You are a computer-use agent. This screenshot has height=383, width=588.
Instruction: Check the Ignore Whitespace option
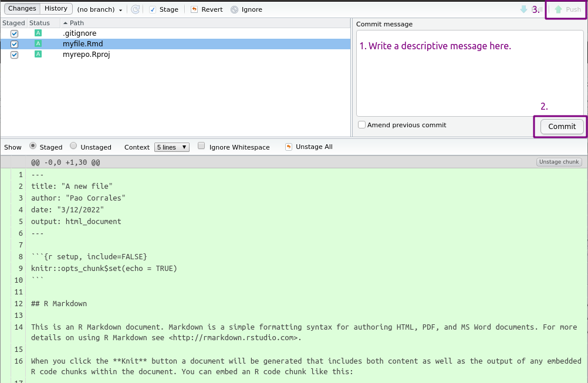click(201, 147)
